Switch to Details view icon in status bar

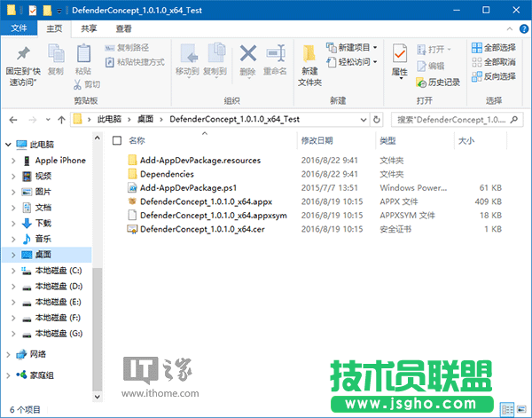pyautogui.click(x=507, y=409)
